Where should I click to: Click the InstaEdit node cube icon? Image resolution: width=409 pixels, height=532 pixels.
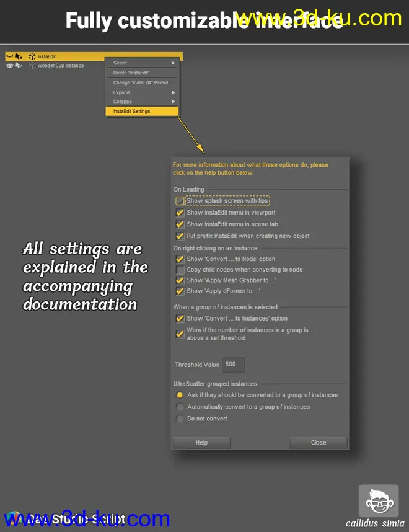[32, 56]
